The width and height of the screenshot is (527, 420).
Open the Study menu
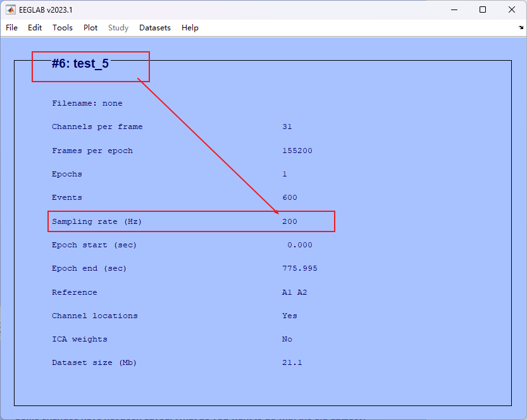118,28
